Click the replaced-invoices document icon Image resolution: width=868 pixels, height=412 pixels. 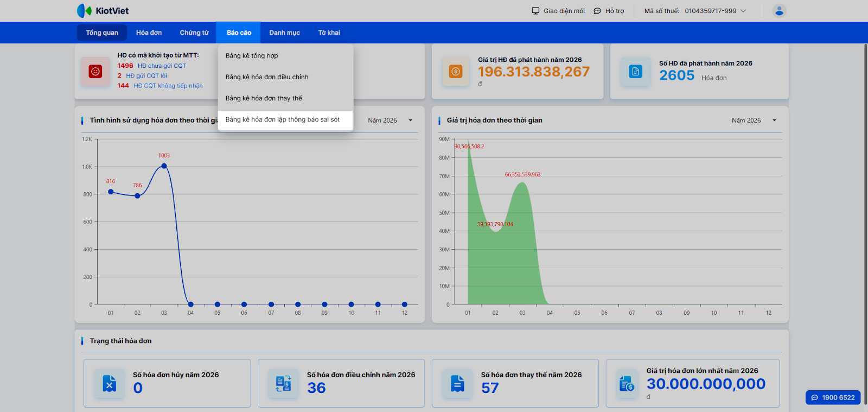(x=457, y=384)
